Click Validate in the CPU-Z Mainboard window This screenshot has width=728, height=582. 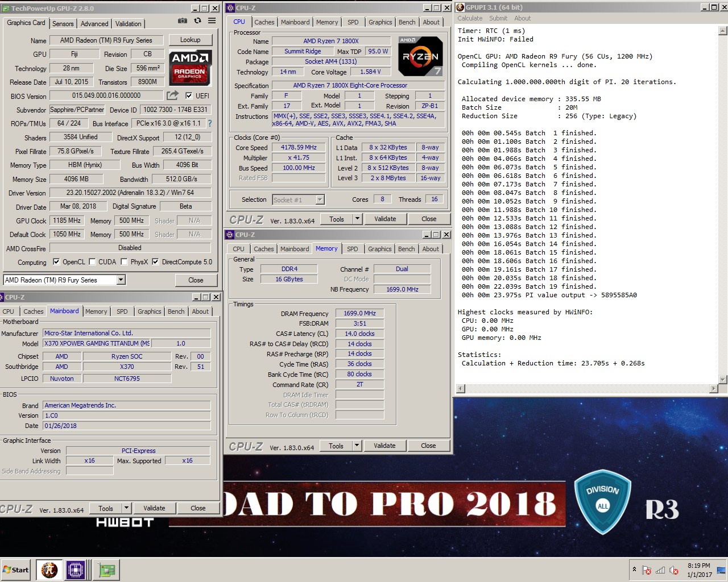point(154,508)
